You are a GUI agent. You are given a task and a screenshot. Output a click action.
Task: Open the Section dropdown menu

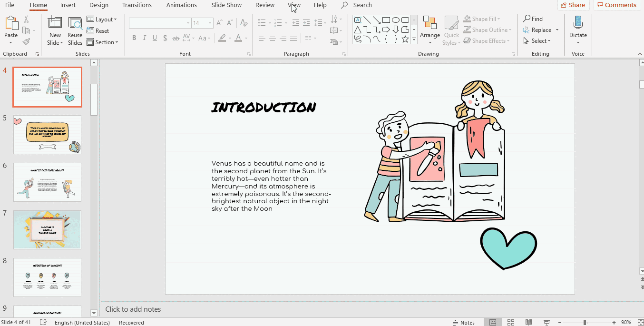(102, 42)
